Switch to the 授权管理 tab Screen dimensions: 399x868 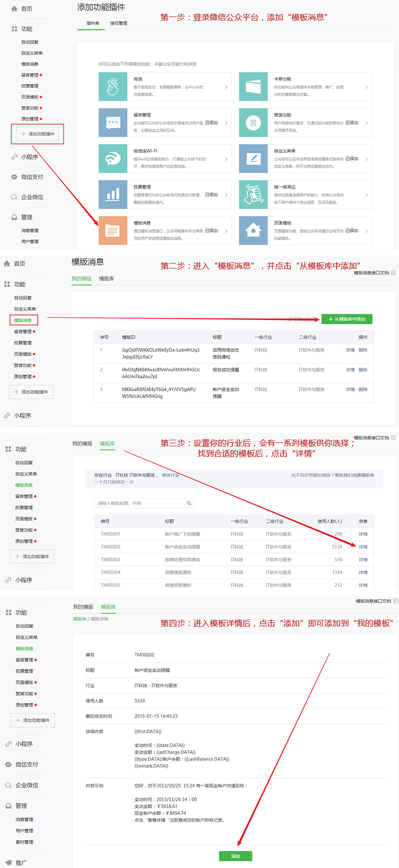[x=119, y=23]
